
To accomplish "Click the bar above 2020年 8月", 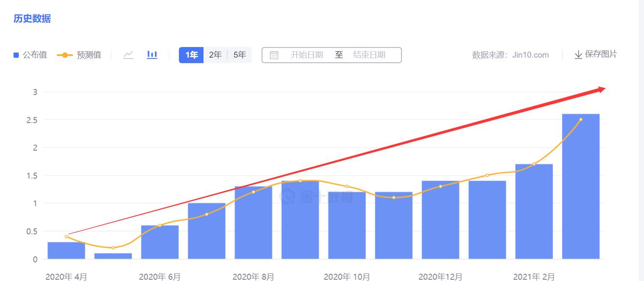I will 254,223.
